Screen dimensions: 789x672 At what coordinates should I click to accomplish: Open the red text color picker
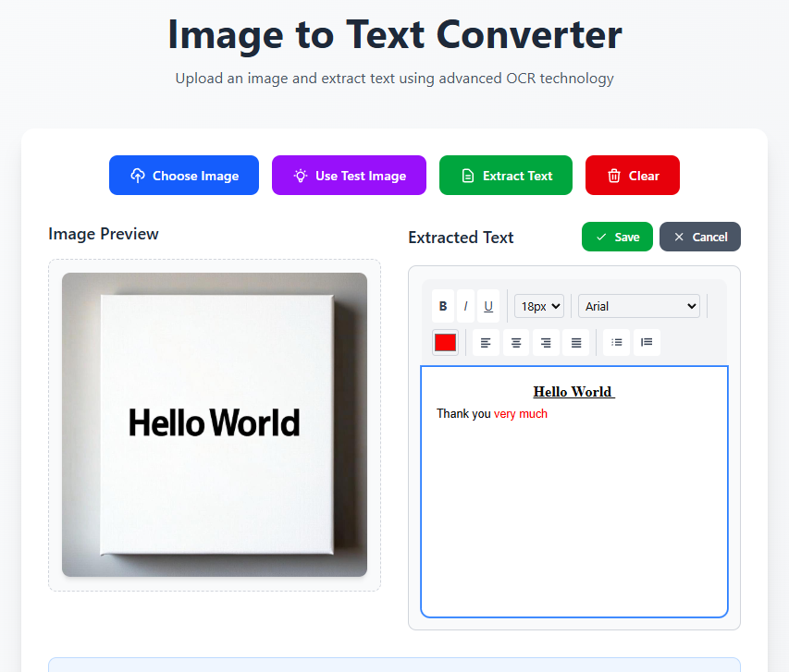(x=445, y=343)
